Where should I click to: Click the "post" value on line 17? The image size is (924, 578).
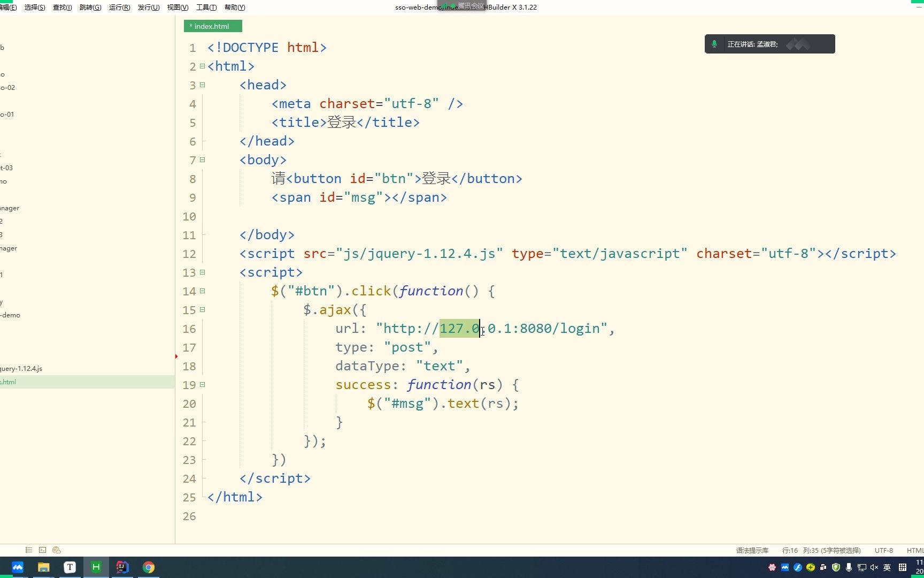click(407, 347)
